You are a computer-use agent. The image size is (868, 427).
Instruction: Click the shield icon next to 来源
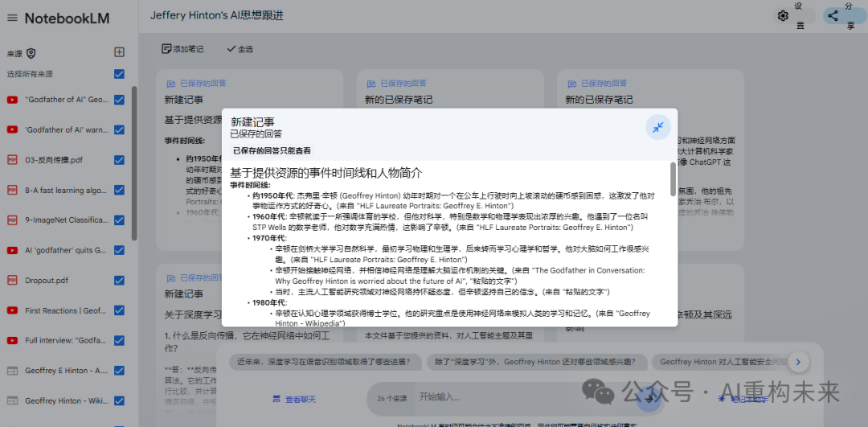31,53
